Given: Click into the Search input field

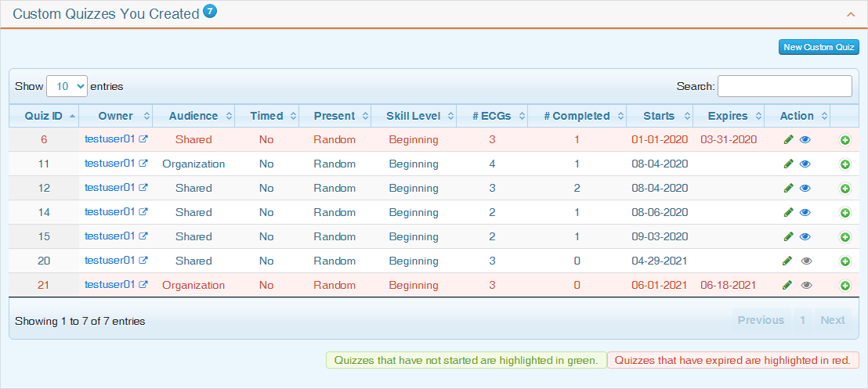Looking at the screenshot, I should (784, 86).
